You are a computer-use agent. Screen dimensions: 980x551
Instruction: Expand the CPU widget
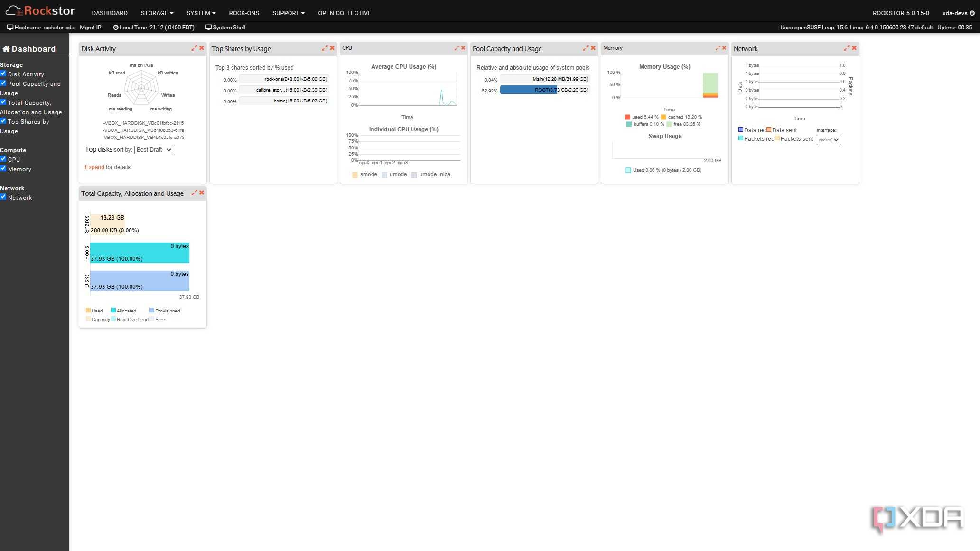pos(457,48)
